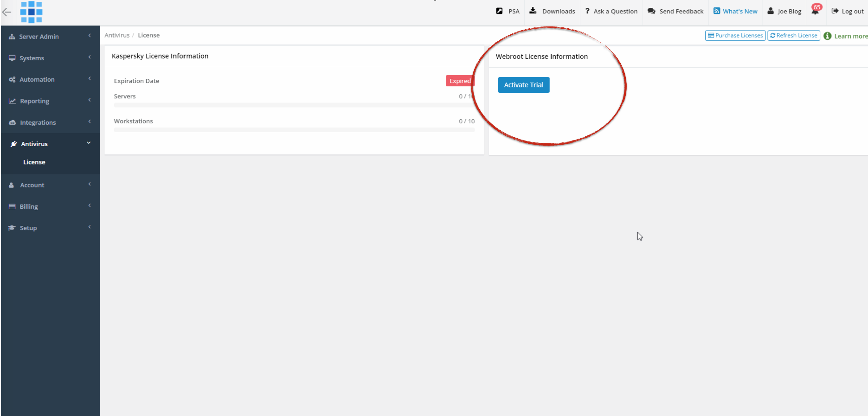Click the Log out arrow icon
This screenshot has height=416, width=868.
[835, 11]
